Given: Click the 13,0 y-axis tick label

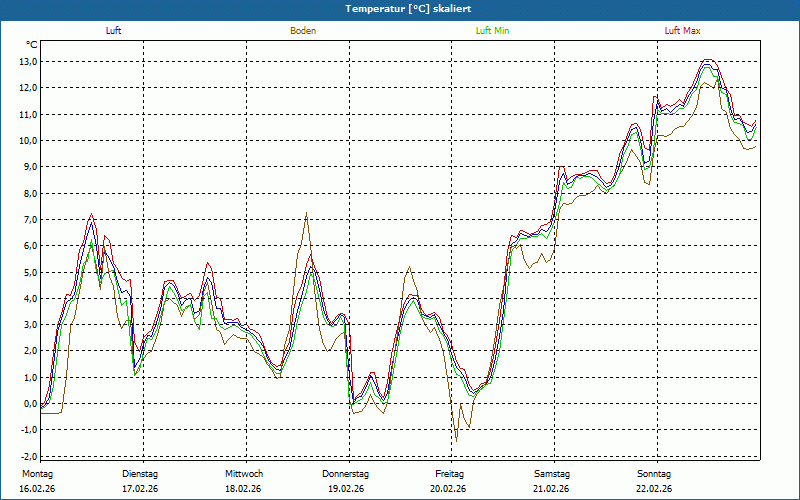Looking at the screenshot, I should (x=27, y=61).
